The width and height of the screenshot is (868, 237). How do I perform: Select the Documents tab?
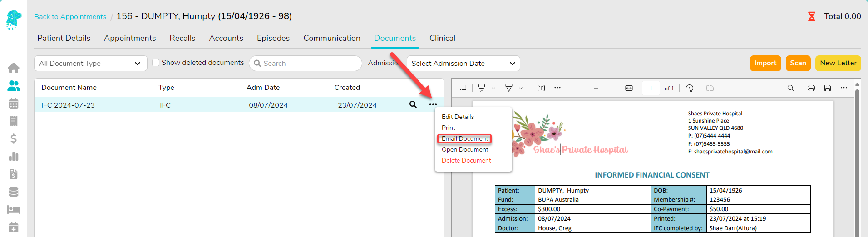395,38
